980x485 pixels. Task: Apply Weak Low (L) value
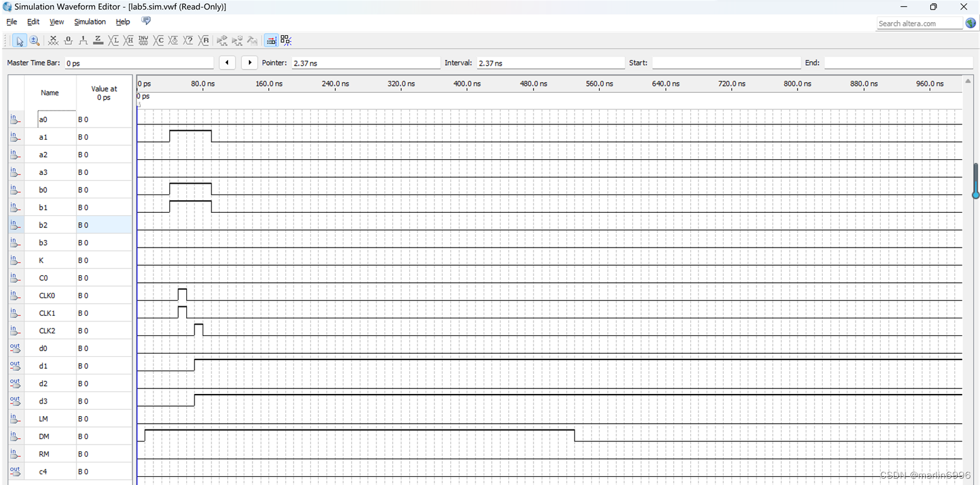coord(114,40)
